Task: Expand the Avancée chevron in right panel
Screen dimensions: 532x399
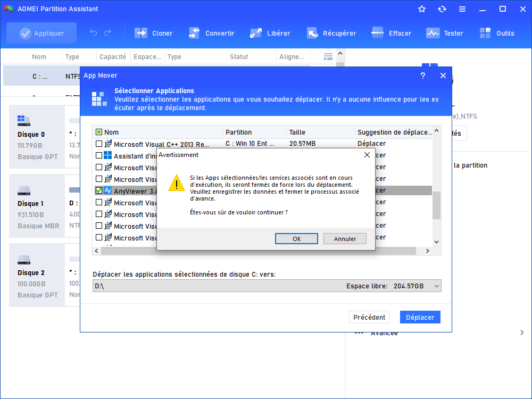Action: coord(522,332)
